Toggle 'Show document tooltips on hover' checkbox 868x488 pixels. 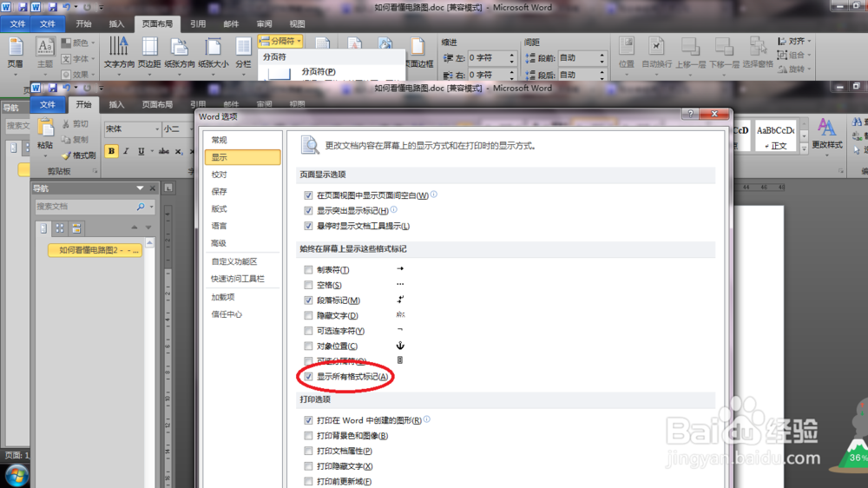pos(308,226)
